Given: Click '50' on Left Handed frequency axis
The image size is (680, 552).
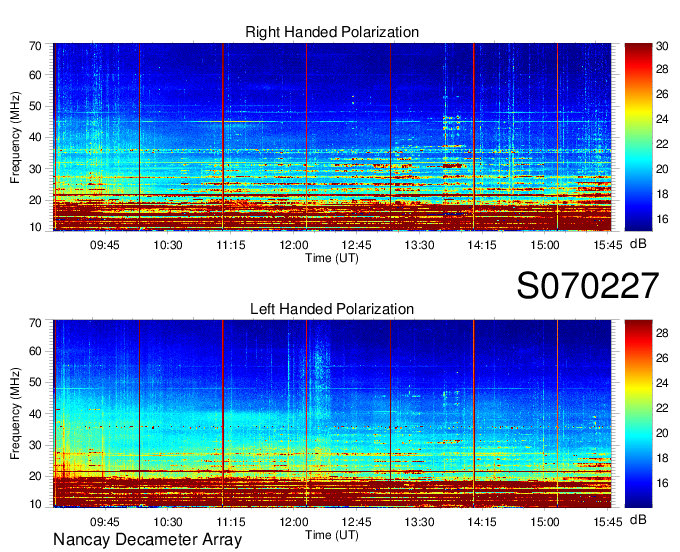Looking at the screenshot, I should pos(36,382).
